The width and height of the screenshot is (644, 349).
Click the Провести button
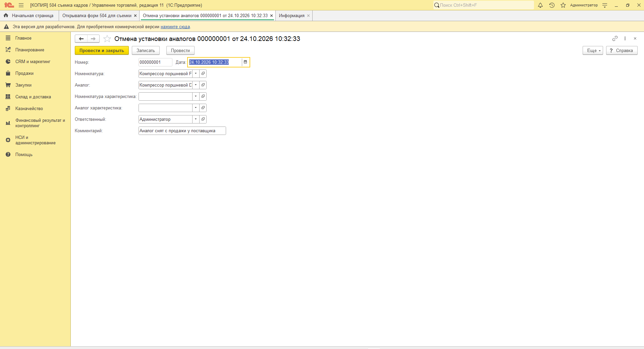(x=180, y=50)
